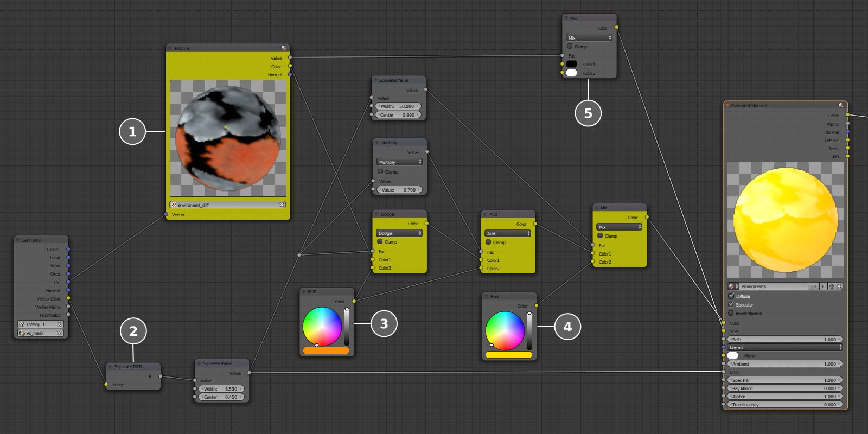Viewport: 868px width, 434px height.
Task: Toggle preview icon on Extended Material header
Action: pyautogui.click(x=841, y=105)
